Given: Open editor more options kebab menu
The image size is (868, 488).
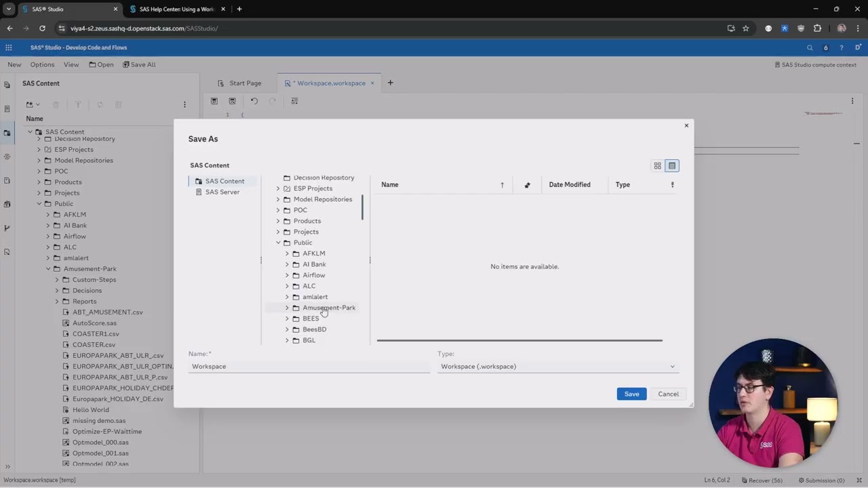Looking at the screenshot, I should tap(852, 101).
